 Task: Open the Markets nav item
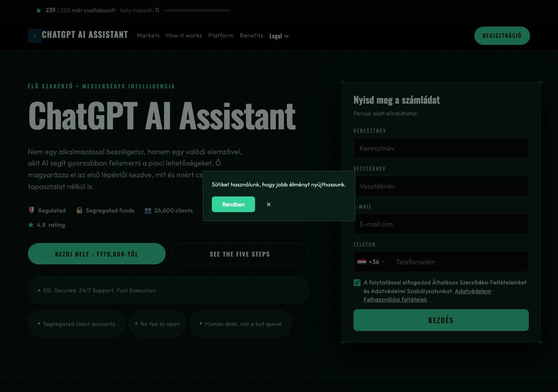coord(148,36)
